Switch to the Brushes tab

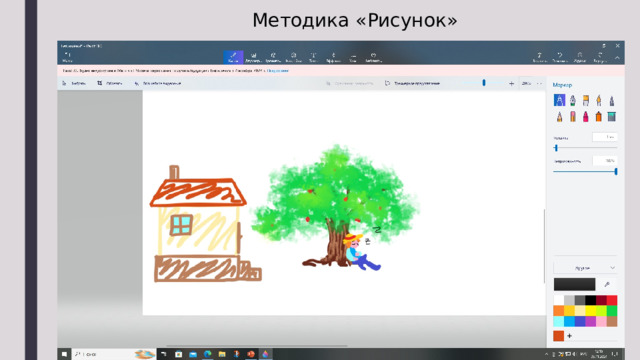233,57
